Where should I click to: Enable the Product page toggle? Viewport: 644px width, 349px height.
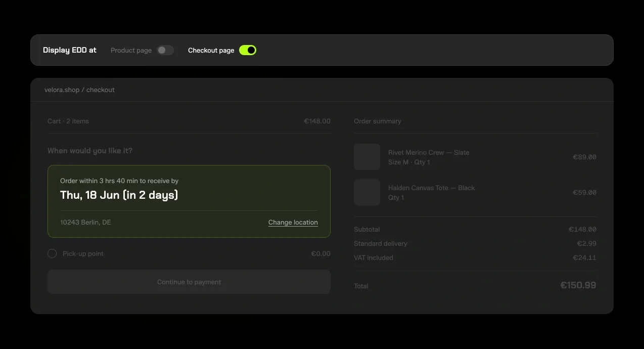click(x=165, y=50)
